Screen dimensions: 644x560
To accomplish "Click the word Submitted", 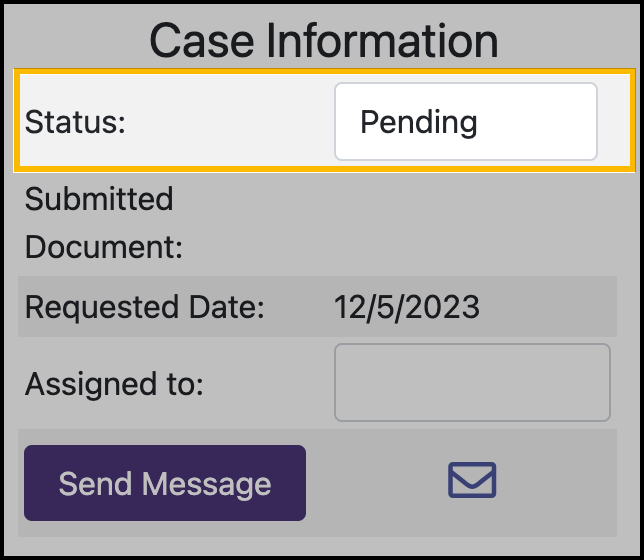I will tap(99, 199).
